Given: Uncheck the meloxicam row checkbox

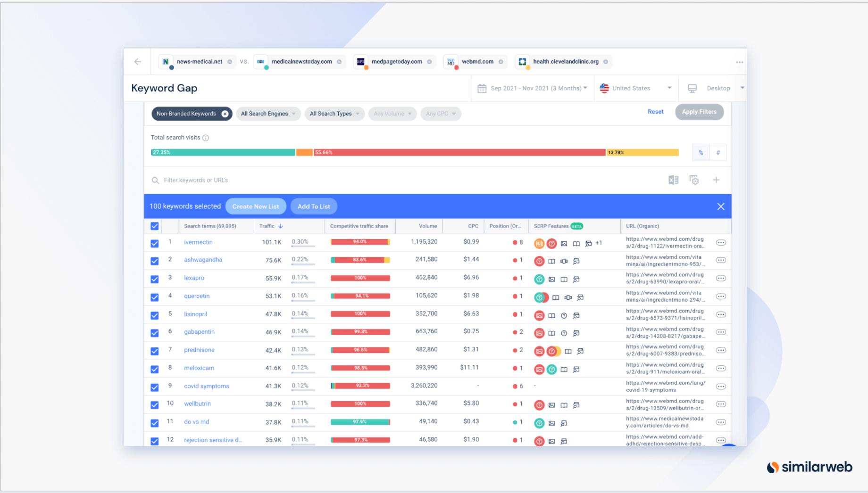Looking at the screenshot, I should 154,369.
